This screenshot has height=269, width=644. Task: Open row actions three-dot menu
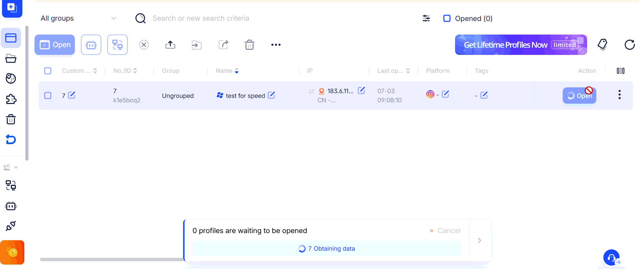pos(620,95)
